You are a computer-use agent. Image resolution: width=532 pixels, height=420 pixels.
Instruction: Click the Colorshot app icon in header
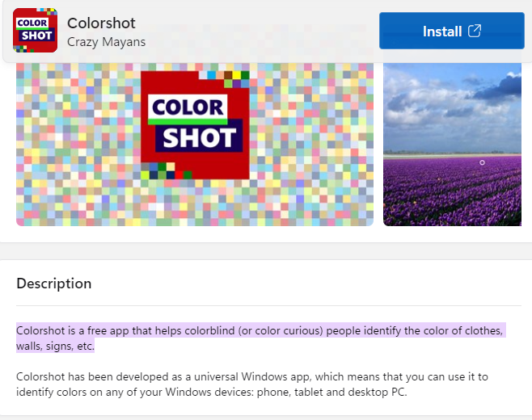pyautogui.click(x=35, y=31)
